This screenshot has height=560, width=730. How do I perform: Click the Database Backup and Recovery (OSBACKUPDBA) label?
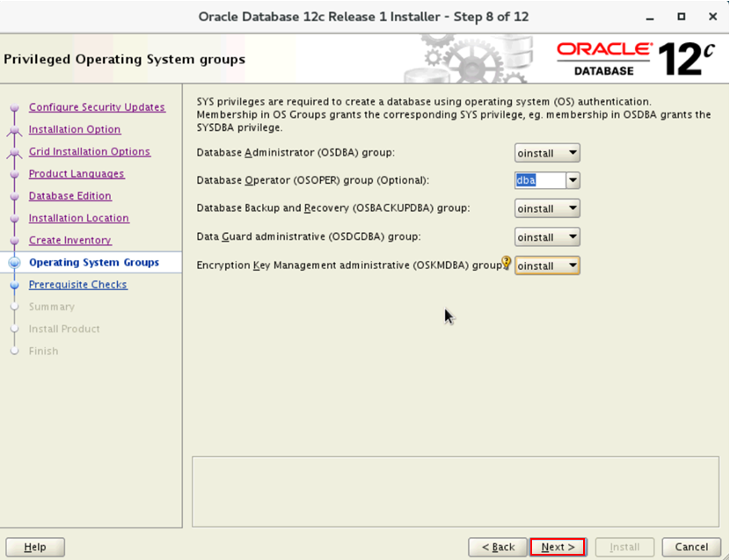click(333, 208)
